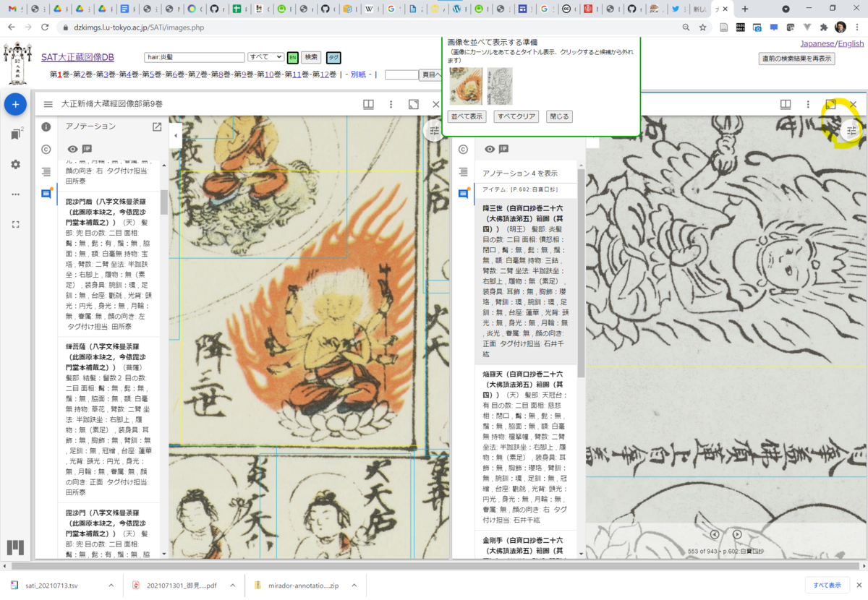
Task: Toggle annotation visibility eye in right window
Action: tap(490, 149)
